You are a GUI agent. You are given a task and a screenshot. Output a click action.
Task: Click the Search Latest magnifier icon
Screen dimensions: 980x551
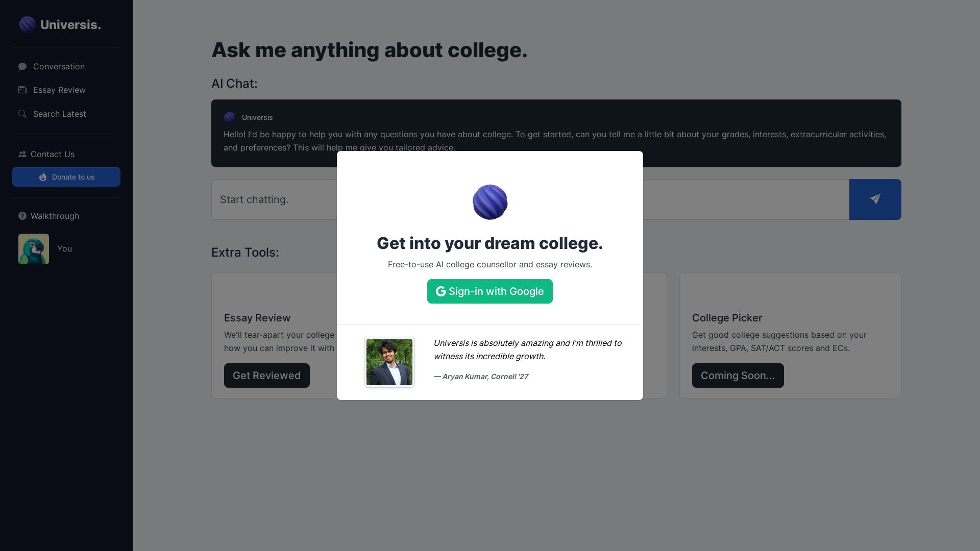click(22, 114)
